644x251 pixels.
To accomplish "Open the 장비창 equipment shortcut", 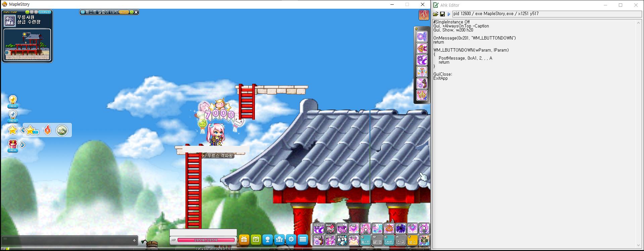I will [x=389, y=240].
